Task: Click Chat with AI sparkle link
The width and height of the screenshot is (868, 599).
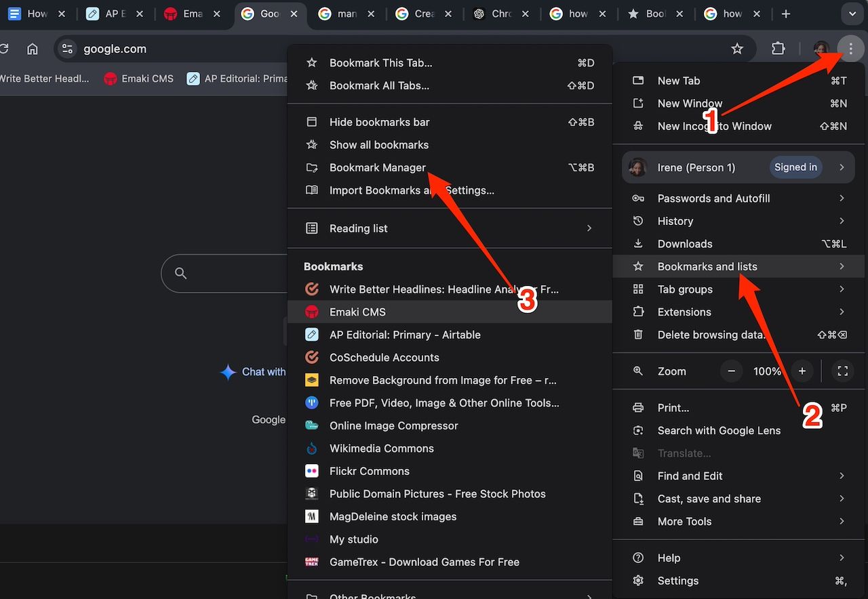Action: pyautogui.click(x=254, y=372)
